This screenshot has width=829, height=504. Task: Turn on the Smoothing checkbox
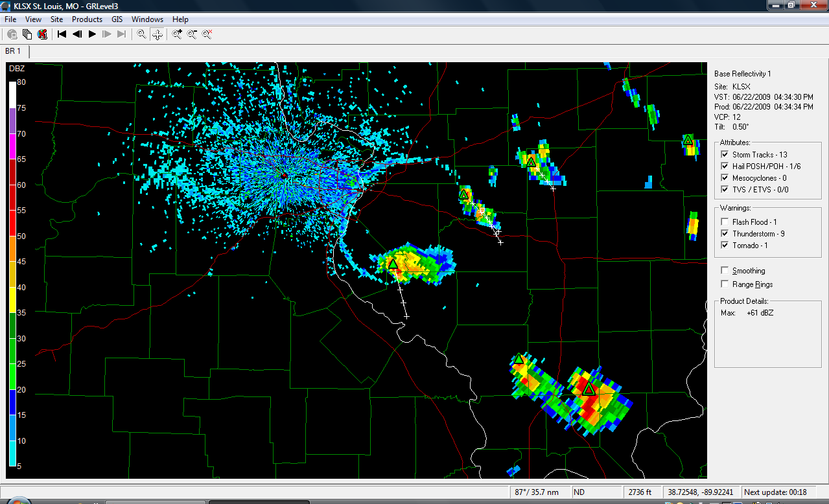tap(725, 271)
